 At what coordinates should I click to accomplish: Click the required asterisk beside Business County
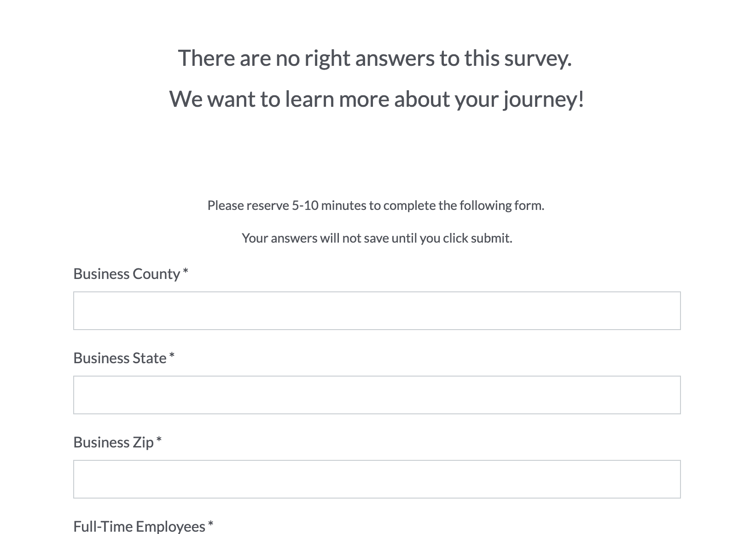coord(186,272)
